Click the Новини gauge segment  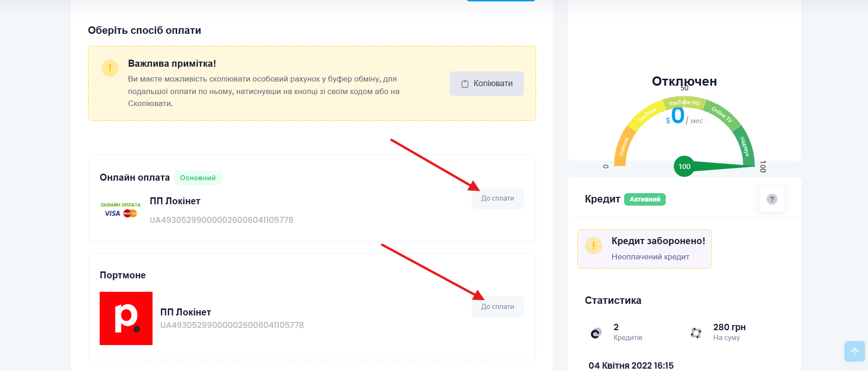pos(622,147)
